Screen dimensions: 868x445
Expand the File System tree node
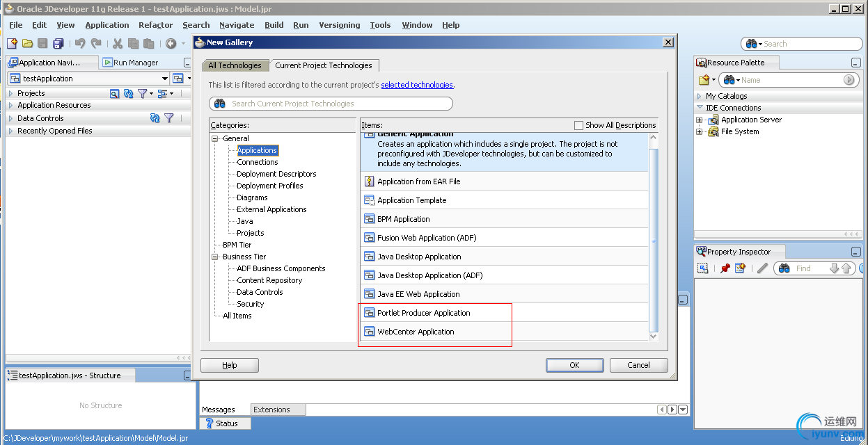click(x=700, y=131)
